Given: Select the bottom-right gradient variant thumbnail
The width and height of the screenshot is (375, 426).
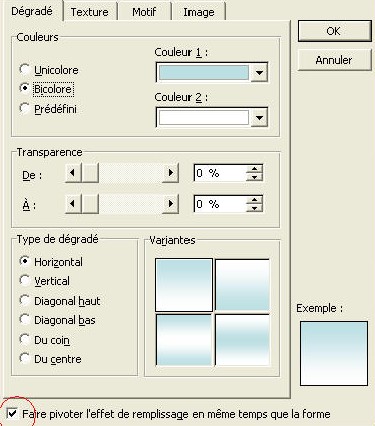Looking at the screenshot, I should coord(242,340).
